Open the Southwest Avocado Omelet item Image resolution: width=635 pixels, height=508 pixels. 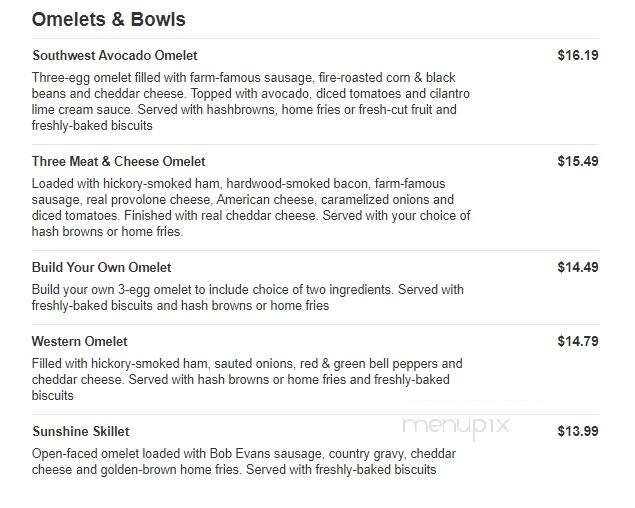click(x=129, y=56)
